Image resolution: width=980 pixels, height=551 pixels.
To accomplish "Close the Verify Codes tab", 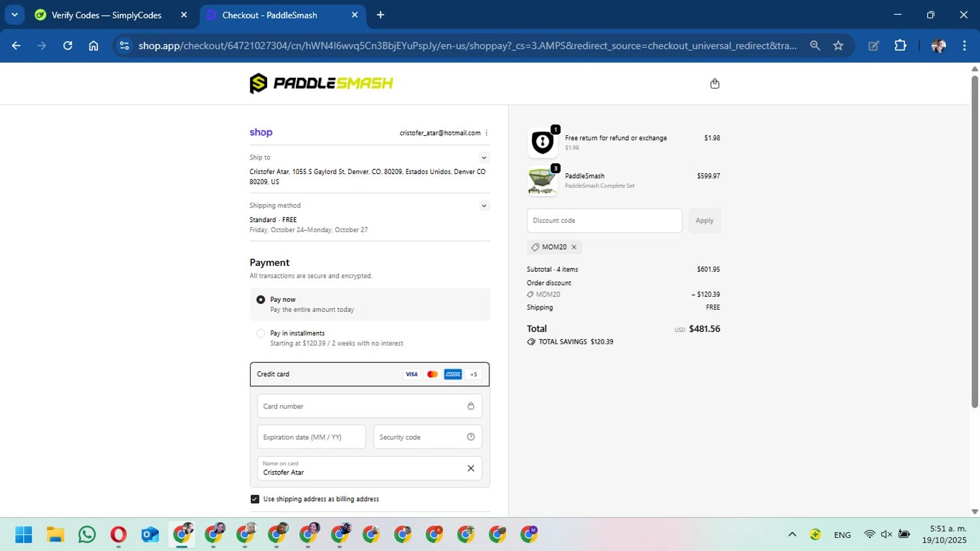I will [x=184, y=15].
